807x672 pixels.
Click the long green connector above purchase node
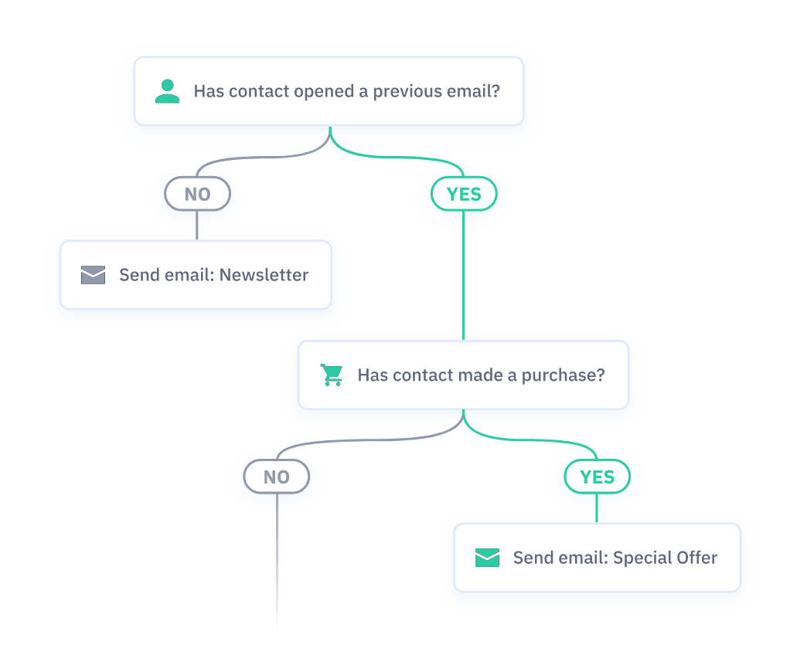coord(464,275)
